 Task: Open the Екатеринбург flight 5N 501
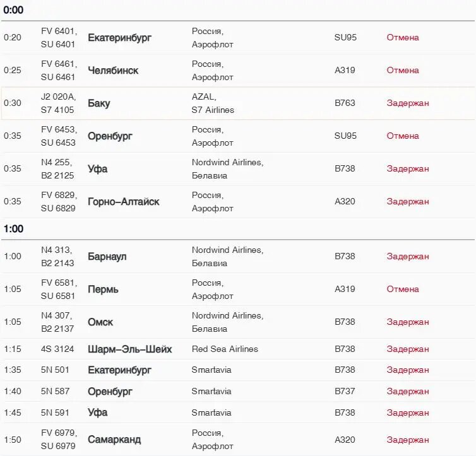[x=238, y=370]
